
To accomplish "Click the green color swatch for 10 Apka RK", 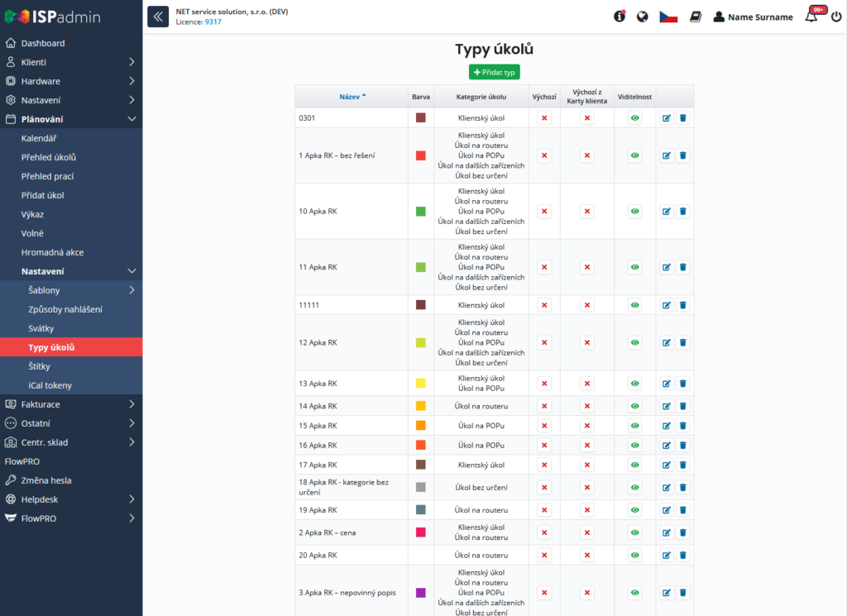I will point(421,211).
